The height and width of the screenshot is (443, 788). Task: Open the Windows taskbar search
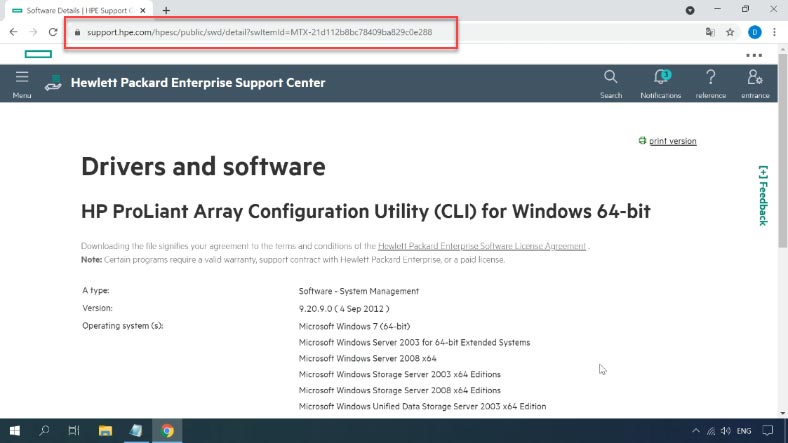(44, 430)
